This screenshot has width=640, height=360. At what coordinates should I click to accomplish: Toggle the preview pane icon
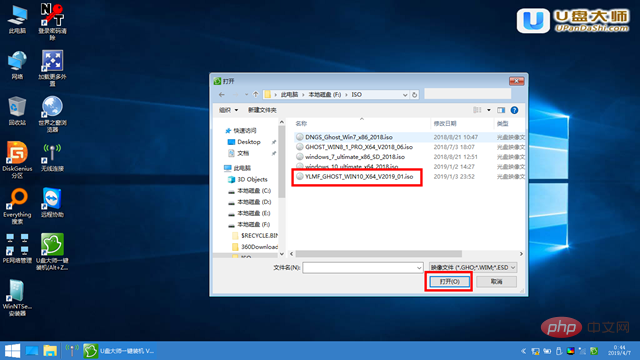tap(501, 110)
